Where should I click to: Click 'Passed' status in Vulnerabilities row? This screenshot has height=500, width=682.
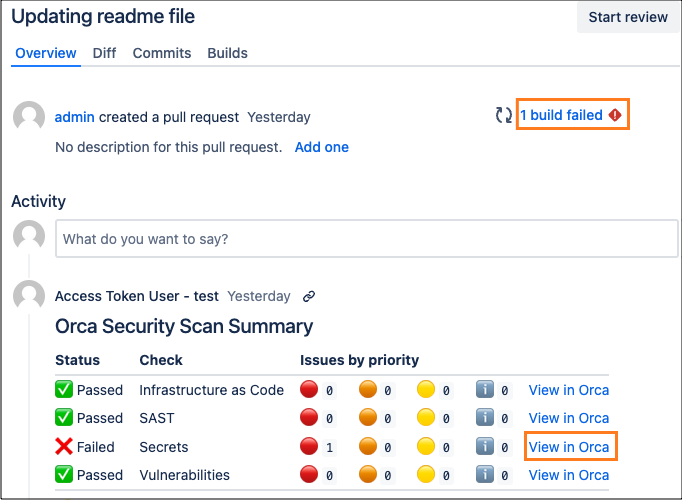coord(100,475)
